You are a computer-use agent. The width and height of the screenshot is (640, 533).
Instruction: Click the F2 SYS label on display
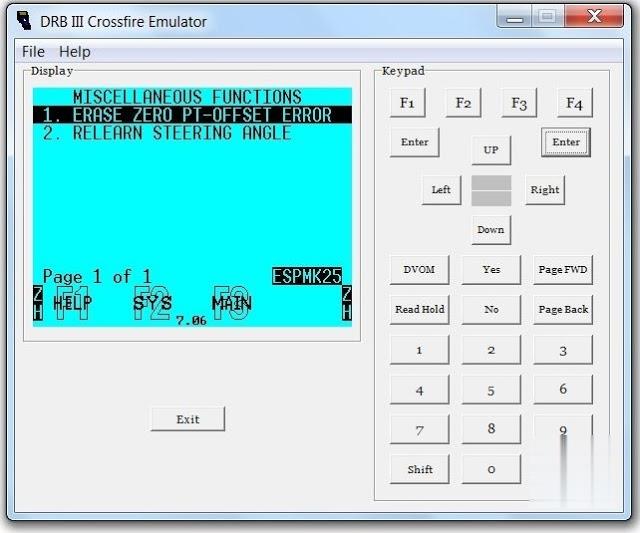[x=152, y=303]
